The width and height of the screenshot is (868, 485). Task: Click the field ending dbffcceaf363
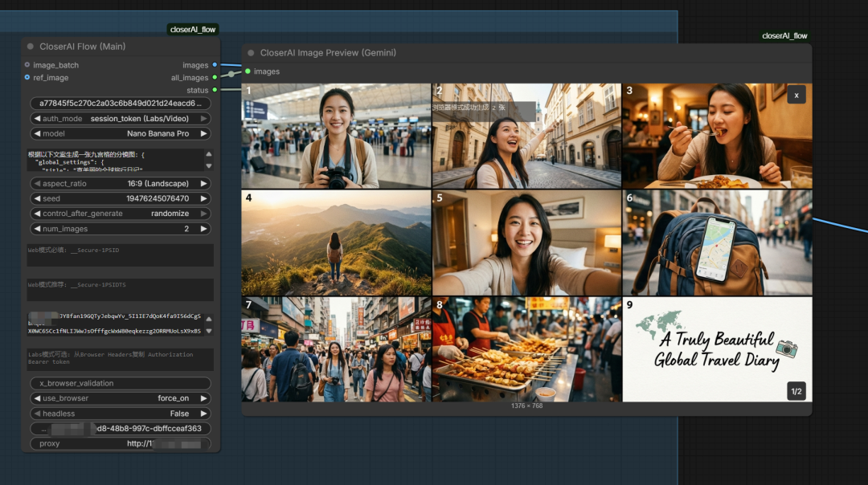click(x=120, y=428)
